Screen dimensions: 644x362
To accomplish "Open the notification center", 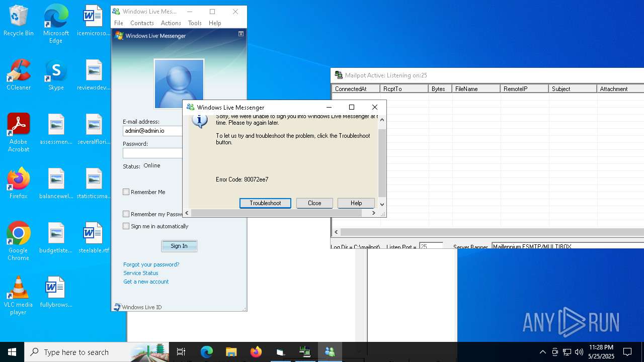I will [x=627, y=352].
